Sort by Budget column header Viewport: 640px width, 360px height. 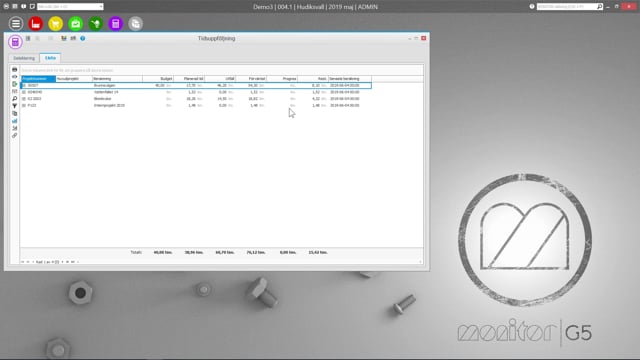[x=158, y=79]
